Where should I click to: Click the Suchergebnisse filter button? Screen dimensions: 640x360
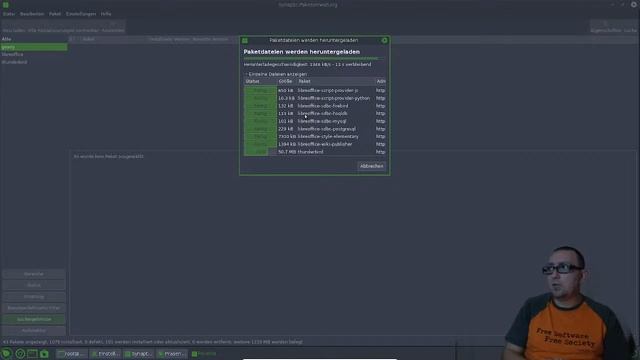tap(33, 319)
